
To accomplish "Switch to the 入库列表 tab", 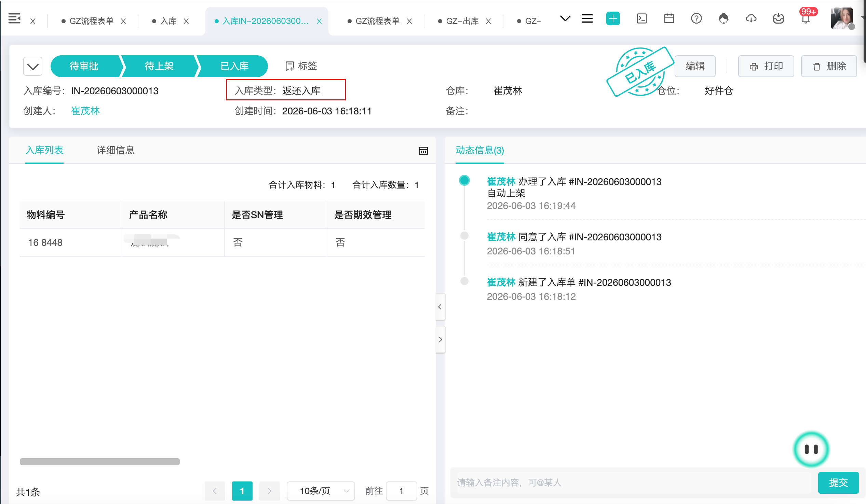I will 44,150.
